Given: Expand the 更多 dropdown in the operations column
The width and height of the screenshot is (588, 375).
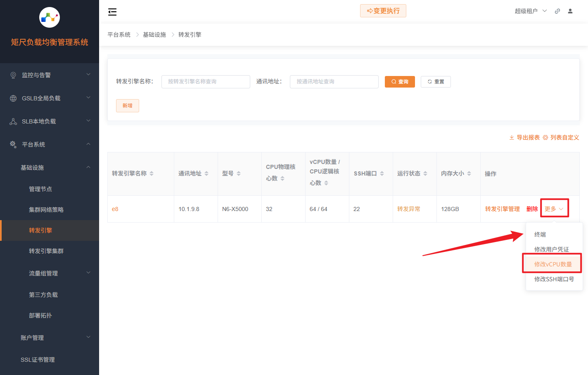Looking at the screenshot, I should pos(554,209).
